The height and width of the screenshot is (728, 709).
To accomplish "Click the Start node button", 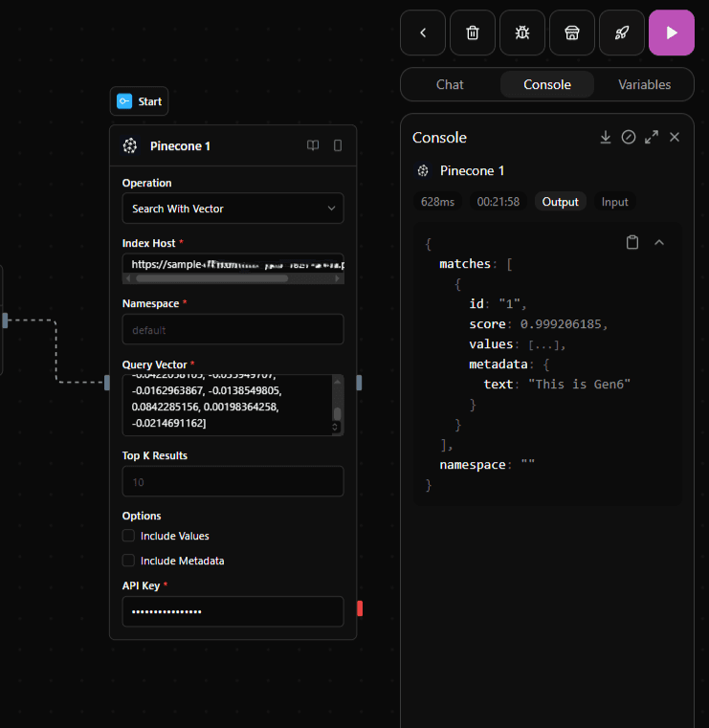I will tap(139, 101).
